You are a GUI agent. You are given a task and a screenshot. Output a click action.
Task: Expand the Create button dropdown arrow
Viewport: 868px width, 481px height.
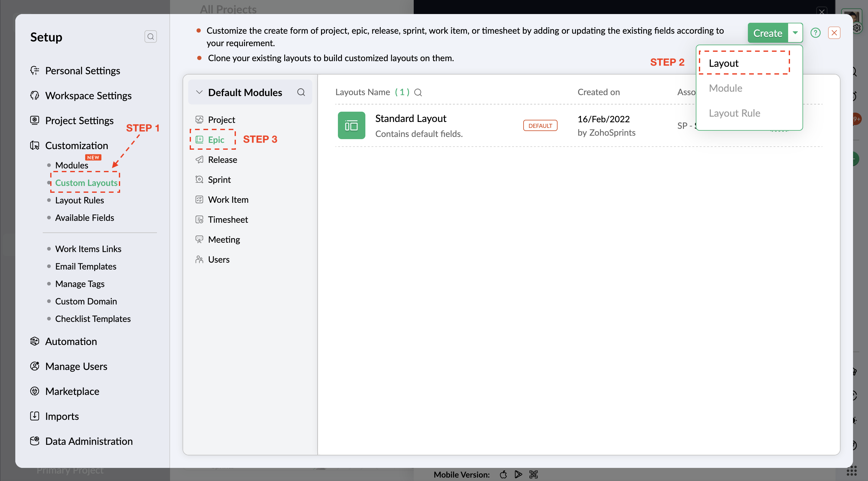click(795, 33)
